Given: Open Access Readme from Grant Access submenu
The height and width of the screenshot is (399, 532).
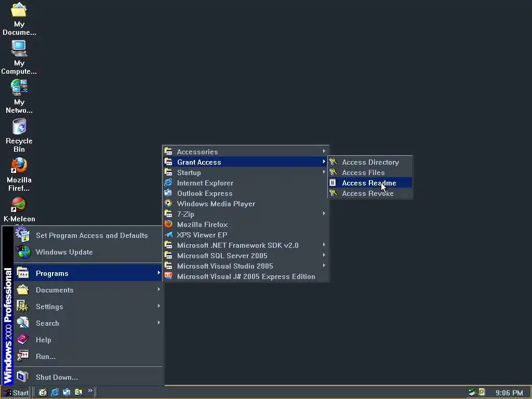Looking at the screenshot, I should pos(370,183).
